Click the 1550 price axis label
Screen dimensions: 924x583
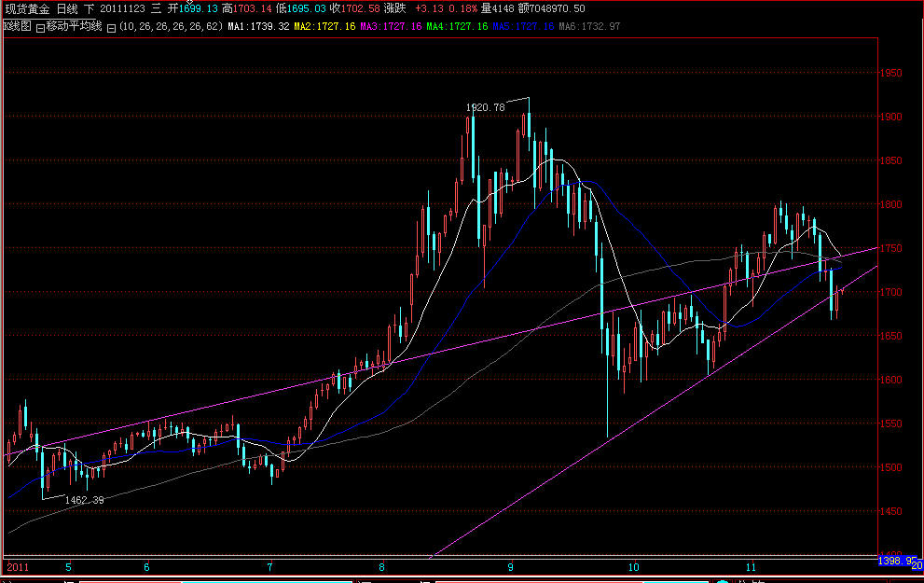(x=890, y=423)
